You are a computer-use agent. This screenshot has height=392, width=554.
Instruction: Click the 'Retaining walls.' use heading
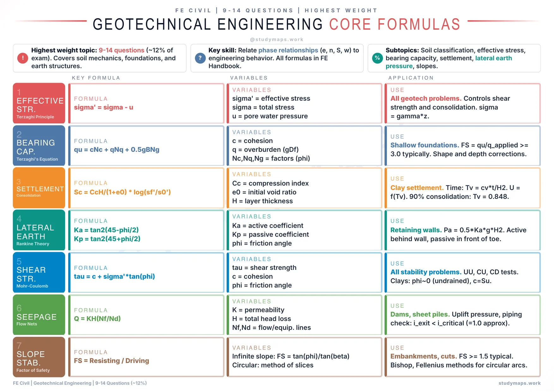416,230
